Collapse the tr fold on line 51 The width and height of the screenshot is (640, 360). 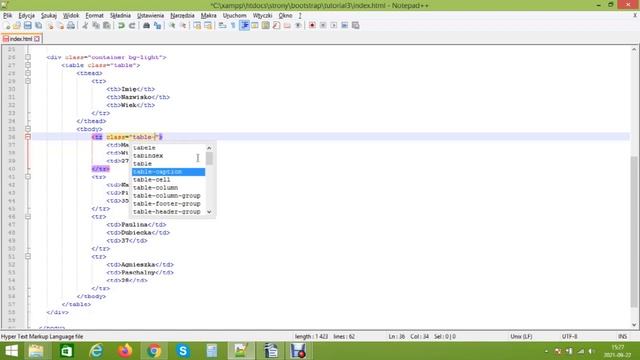click(28, 256)
